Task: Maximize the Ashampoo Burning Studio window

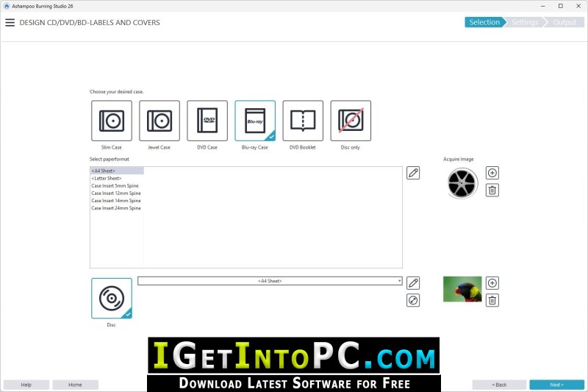Action: (x=561, y=6)
